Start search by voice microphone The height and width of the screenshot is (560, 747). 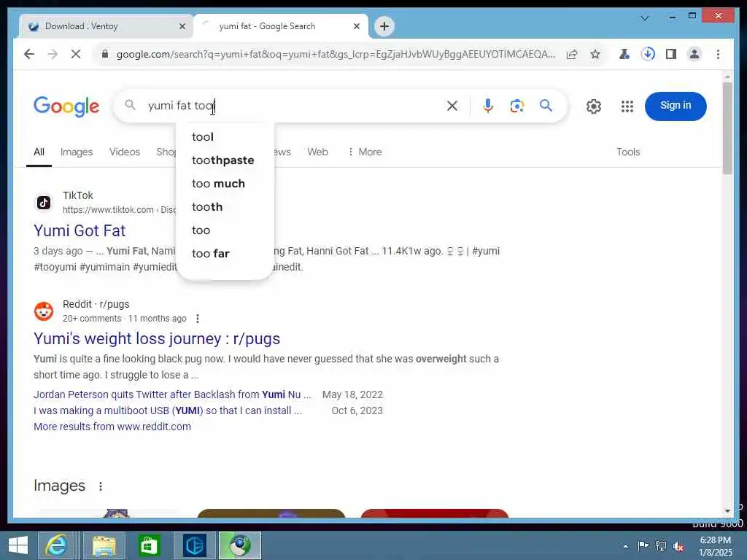coord(488,106)
